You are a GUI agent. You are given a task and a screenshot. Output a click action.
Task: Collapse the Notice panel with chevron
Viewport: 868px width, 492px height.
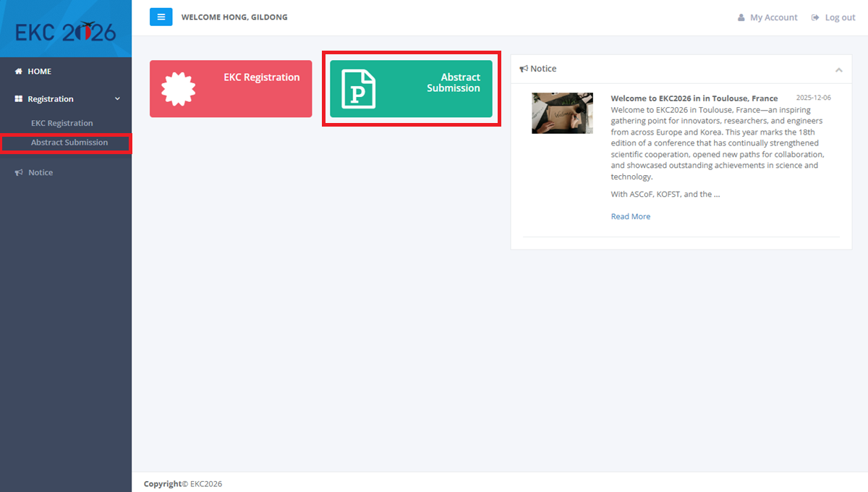point(838,69)
